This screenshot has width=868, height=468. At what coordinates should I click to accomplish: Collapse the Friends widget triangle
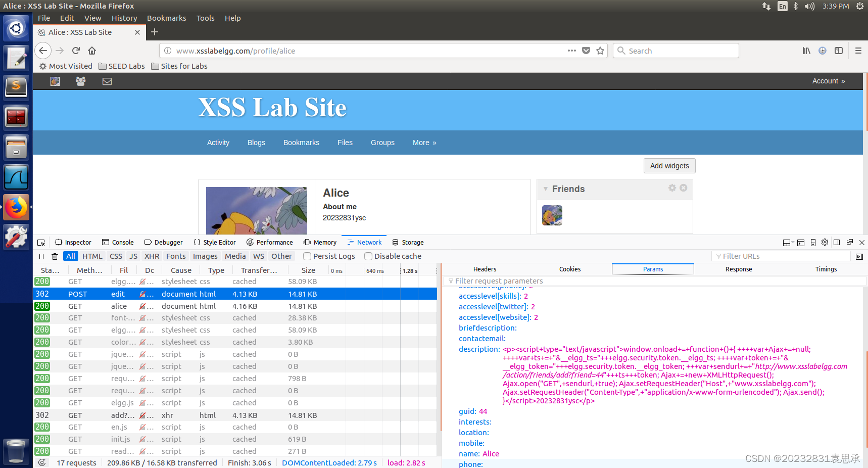pyautogui.click(x=545, y=189)
